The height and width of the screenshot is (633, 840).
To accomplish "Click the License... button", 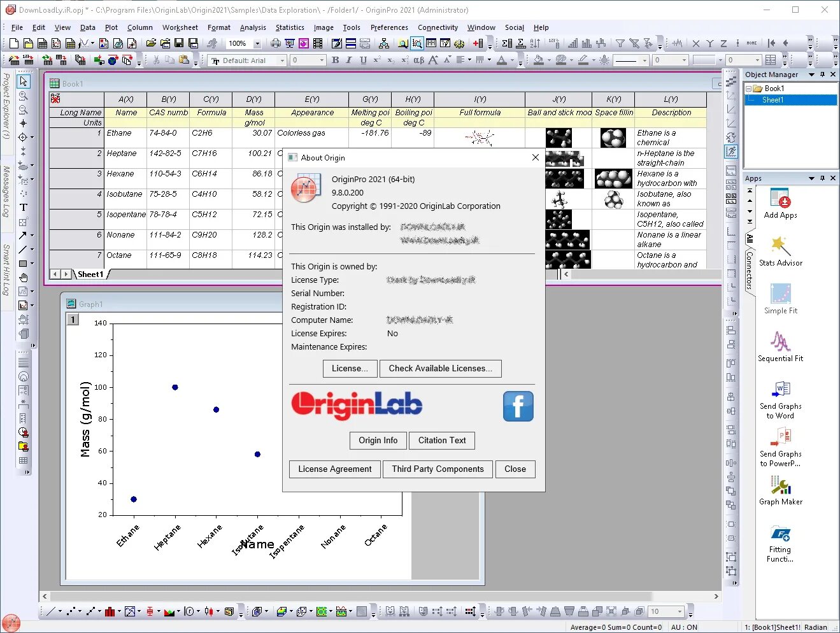I will click(x=350, y=369).
